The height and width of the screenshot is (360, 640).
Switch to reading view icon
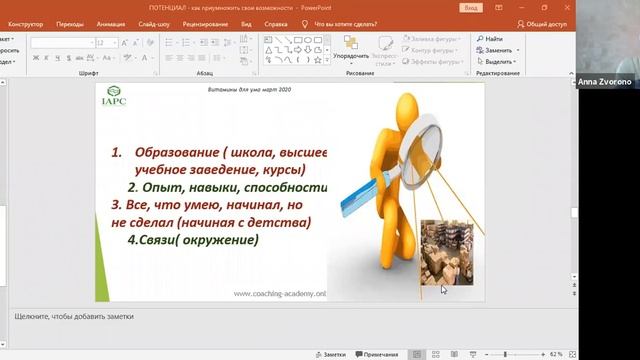[454, 354]
